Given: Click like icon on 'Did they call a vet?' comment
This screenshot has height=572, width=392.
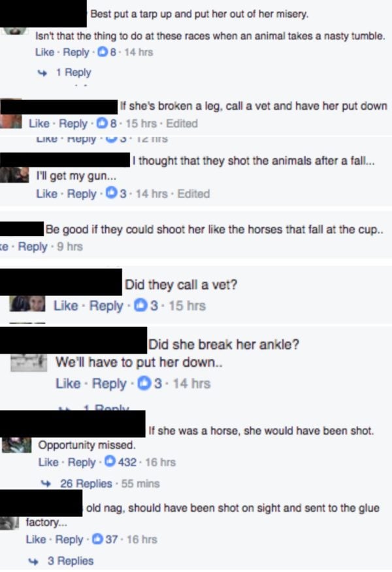Looking at the screenshot, I should tap(140, 305).
